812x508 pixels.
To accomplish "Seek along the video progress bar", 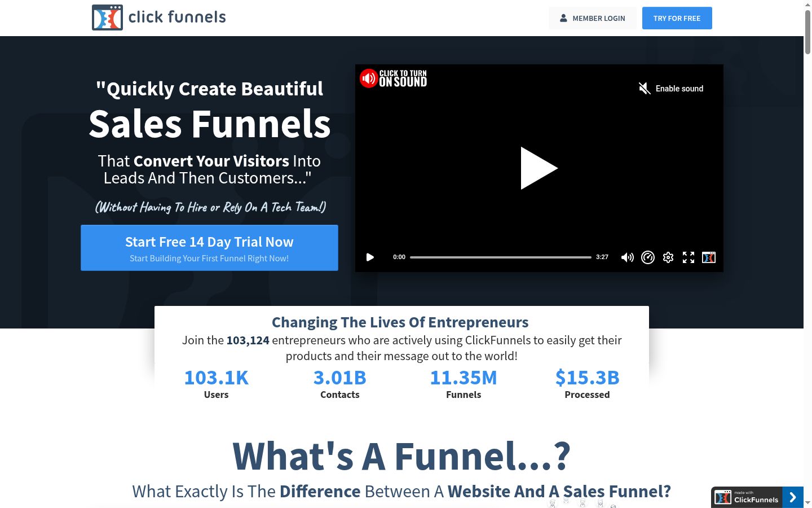I will tap(501, 257).
